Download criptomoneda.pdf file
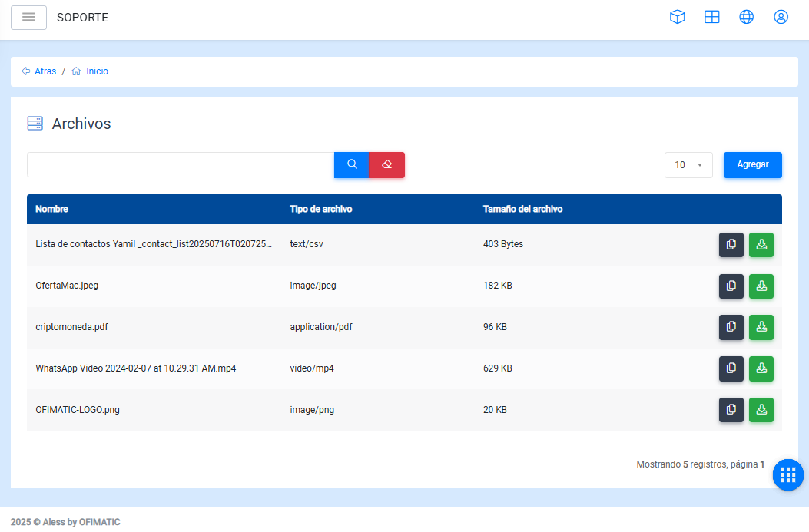The height and width of the screenshot is (532, 809). 761,327
